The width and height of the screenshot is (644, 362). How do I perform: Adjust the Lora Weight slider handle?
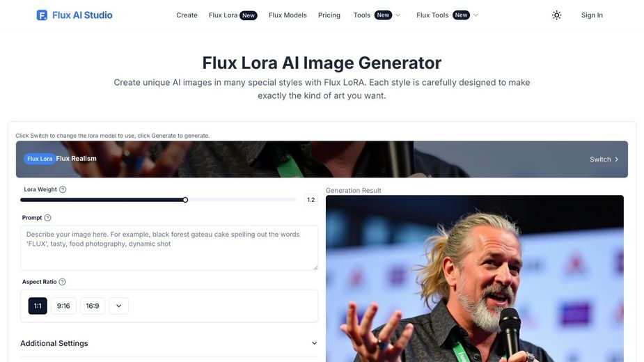(x=185, y=200)
